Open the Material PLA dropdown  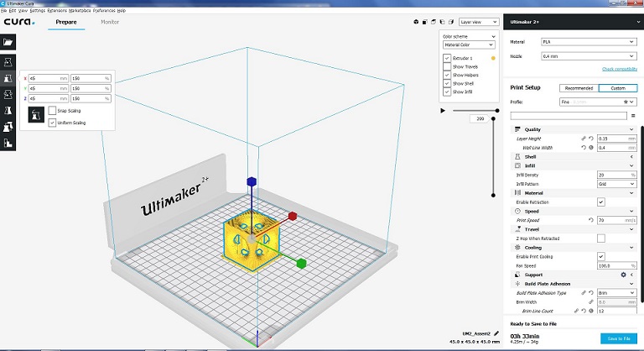pyautogui.click(x=589, y=42)
